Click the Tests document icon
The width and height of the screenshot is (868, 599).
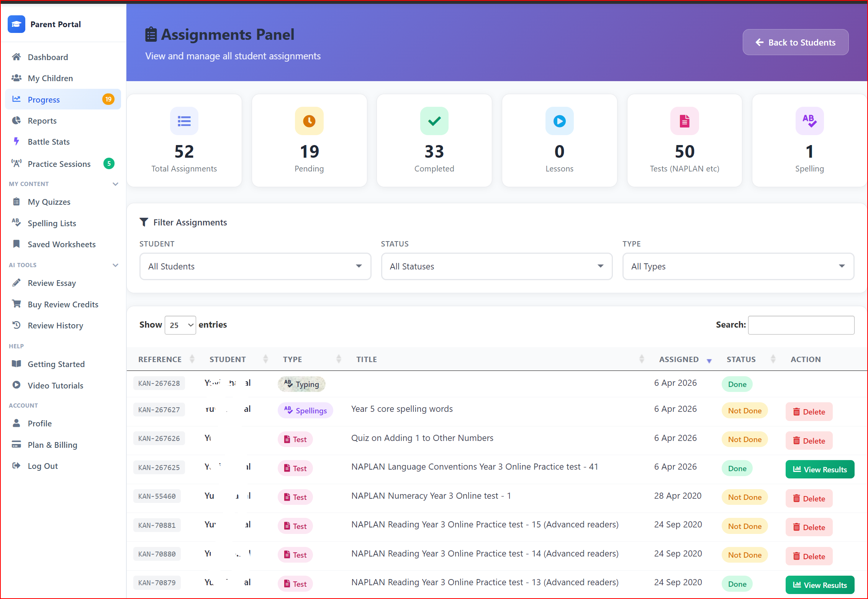[685, 121]
